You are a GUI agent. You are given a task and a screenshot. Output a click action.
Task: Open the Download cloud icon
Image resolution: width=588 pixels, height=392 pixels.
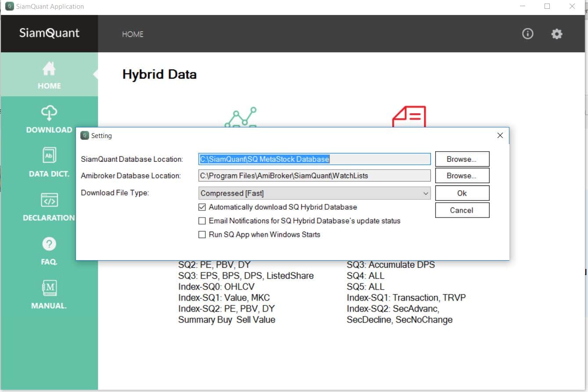(49, 113)
